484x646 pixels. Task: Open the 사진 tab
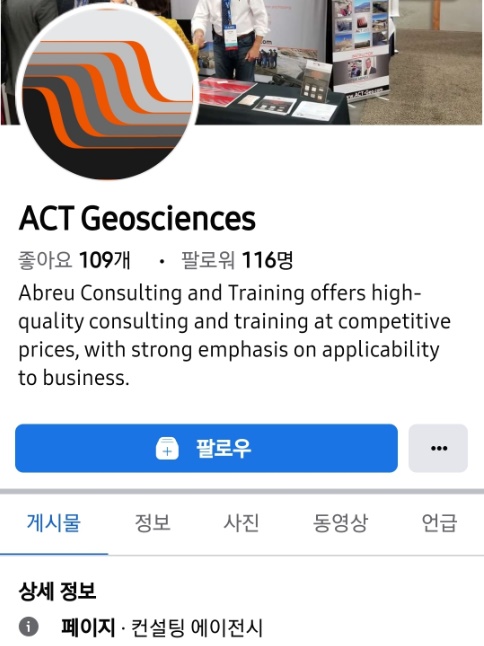coord(241,523)
